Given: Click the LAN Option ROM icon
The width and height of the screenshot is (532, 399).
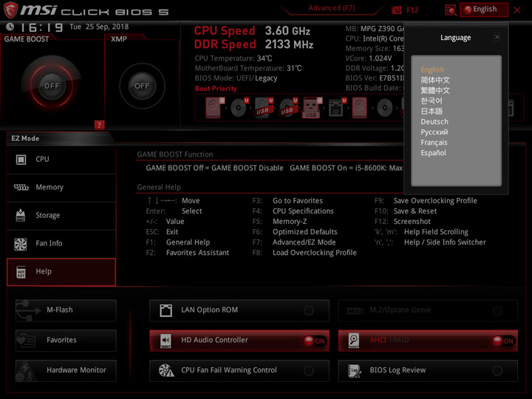Looking at the screenshot, I should [x=166, y=310].
